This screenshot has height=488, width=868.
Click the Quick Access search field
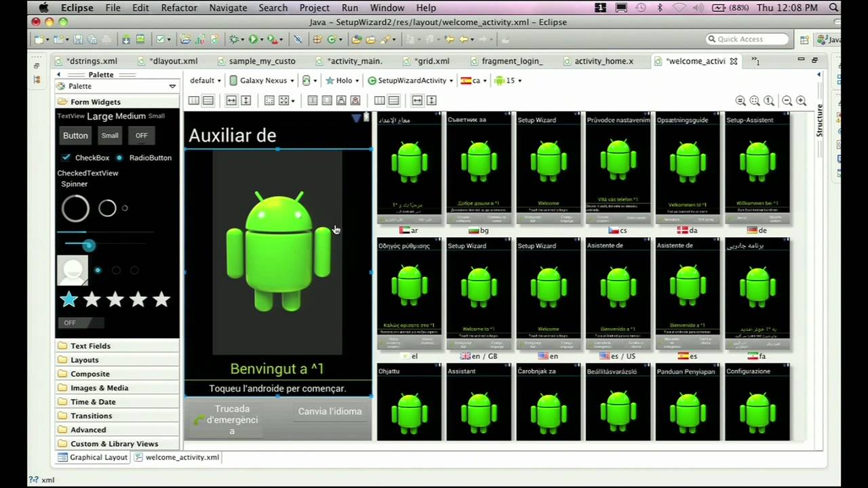pyautogui.click(x=747, y=39)
